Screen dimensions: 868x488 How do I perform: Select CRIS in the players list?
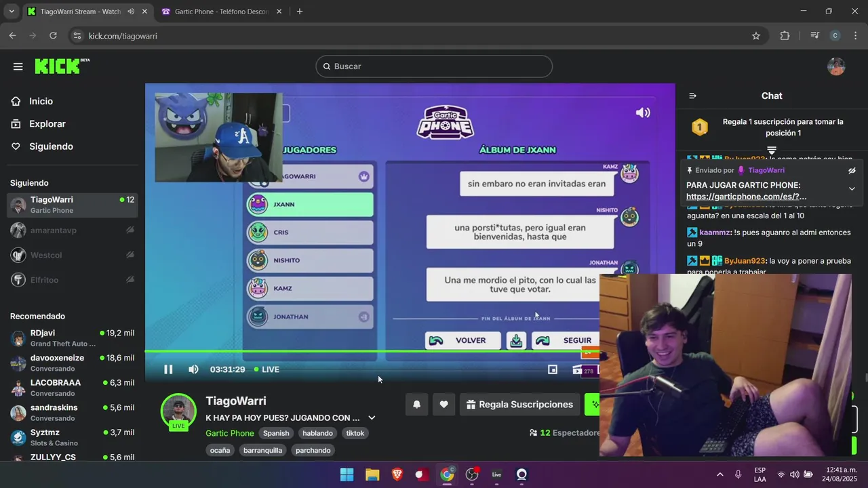point(310,232)
